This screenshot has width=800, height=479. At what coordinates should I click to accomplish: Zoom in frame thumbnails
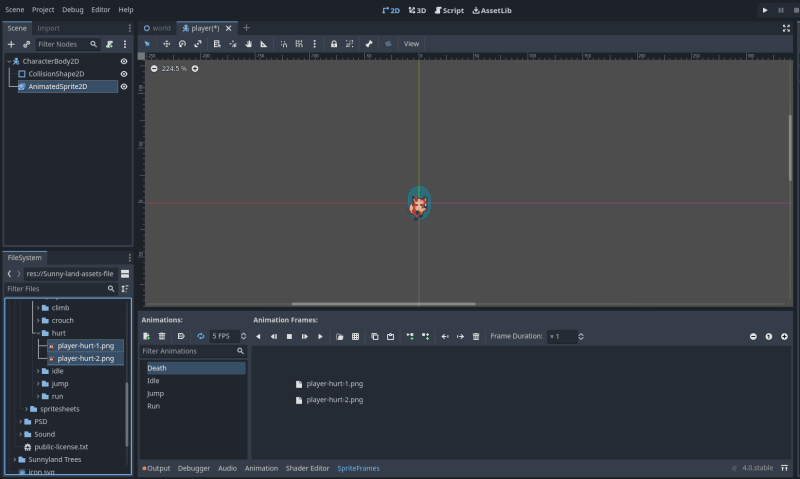(784, 337)
